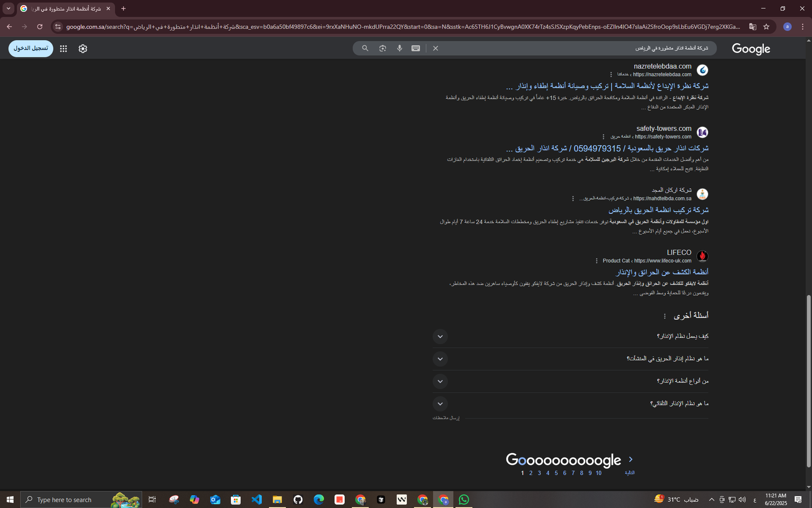812x508 pixels.
Task: Go to results page 10
Action: point(599,473)
